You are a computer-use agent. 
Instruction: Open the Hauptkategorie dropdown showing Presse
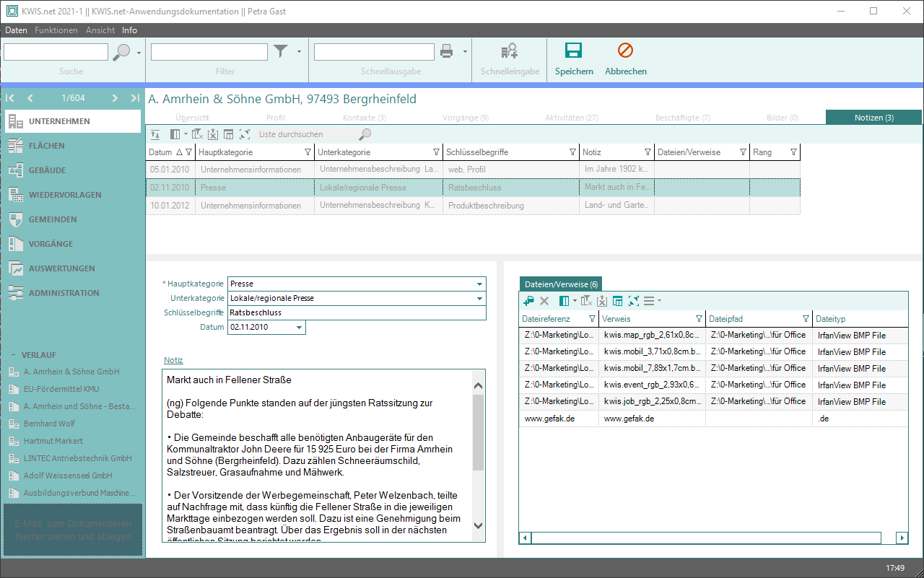pos(479,284)
